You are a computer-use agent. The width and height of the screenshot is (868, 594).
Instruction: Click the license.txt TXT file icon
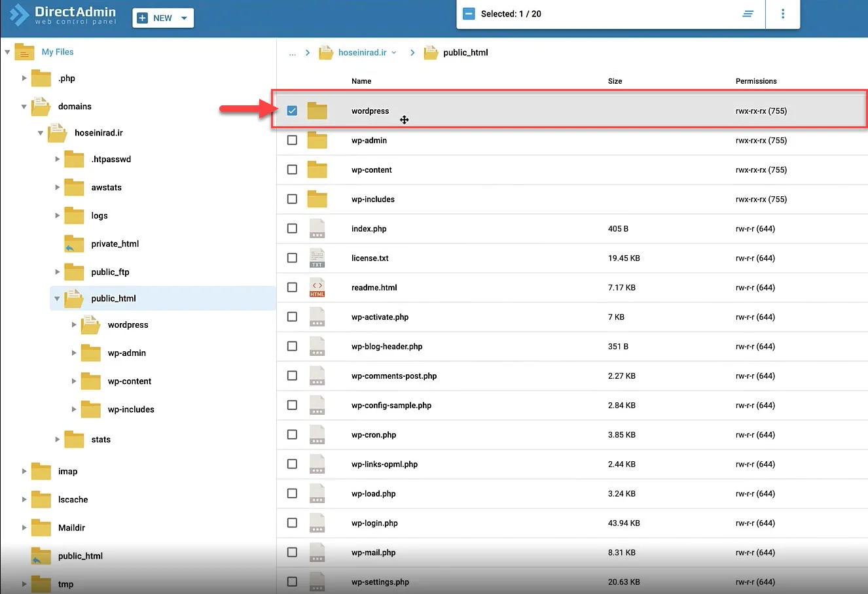tap(317, 258)
